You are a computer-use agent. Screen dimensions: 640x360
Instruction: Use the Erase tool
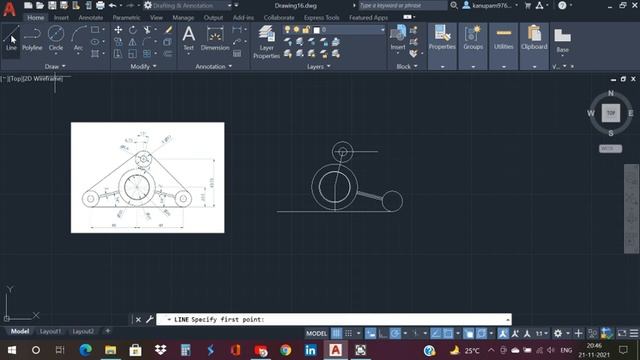(168, 29)
